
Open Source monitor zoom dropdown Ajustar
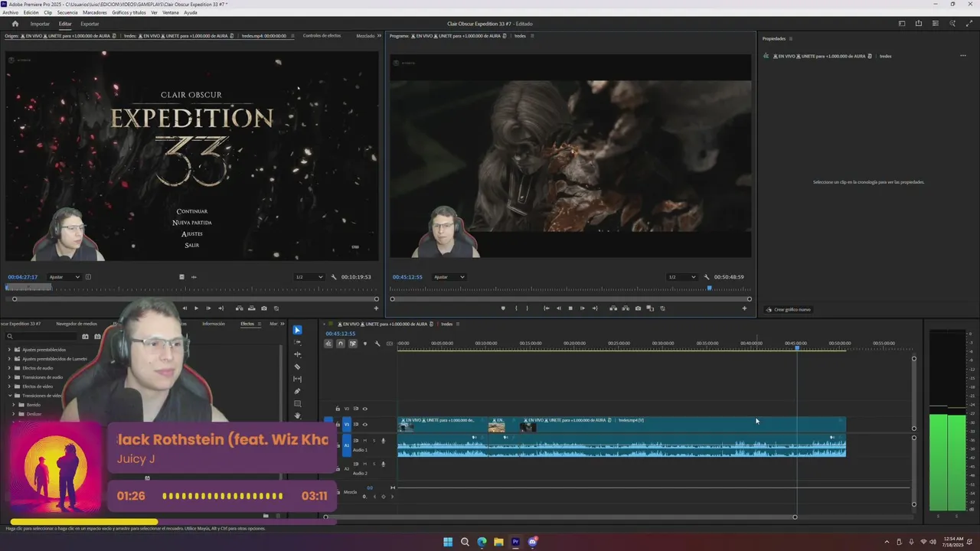pos(64,277)
